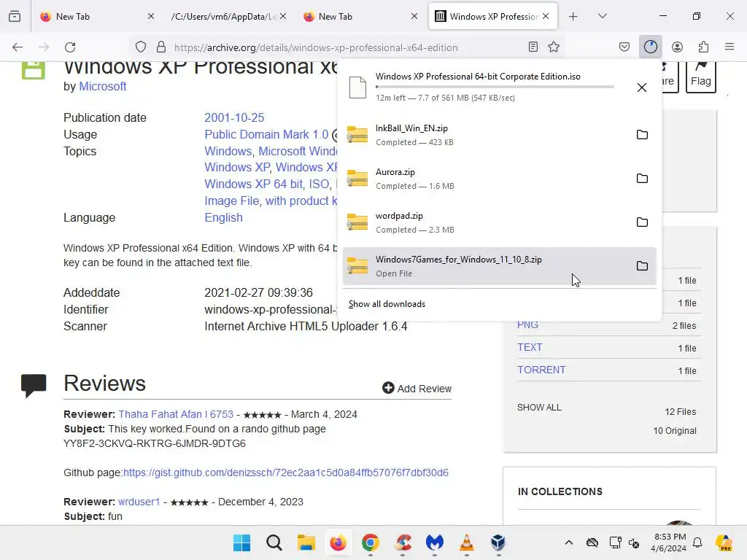Open the Firefox application menu

pyautogui.click(x=729, y=47)
